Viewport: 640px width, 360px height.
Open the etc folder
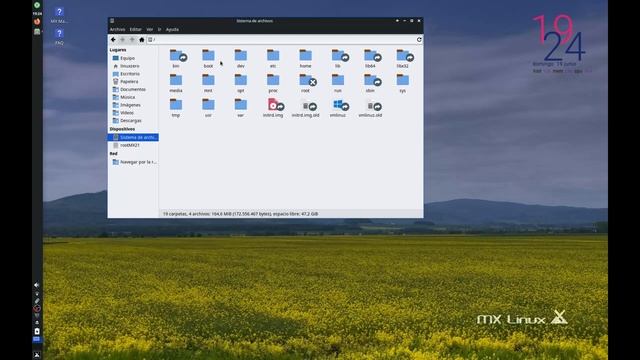(x=273, y=59)
